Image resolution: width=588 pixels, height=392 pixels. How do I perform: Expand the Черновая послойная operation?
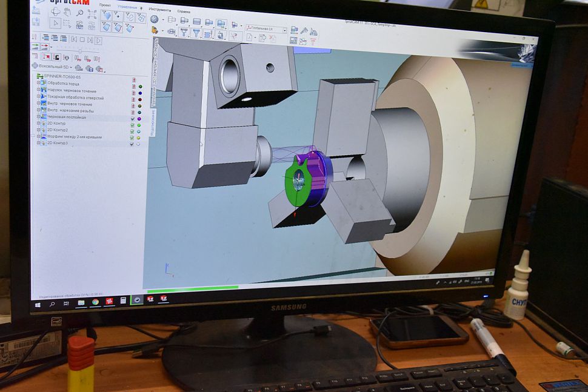38,116
